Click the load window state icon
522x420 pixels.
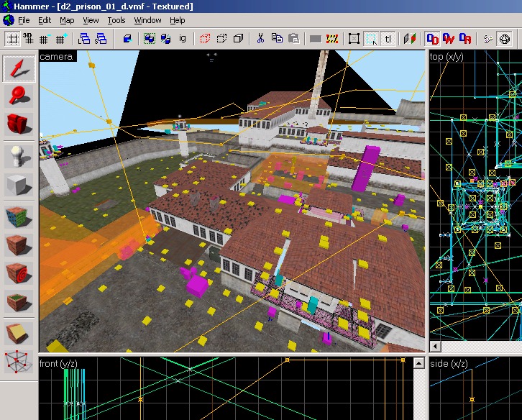tap(84, 39)
